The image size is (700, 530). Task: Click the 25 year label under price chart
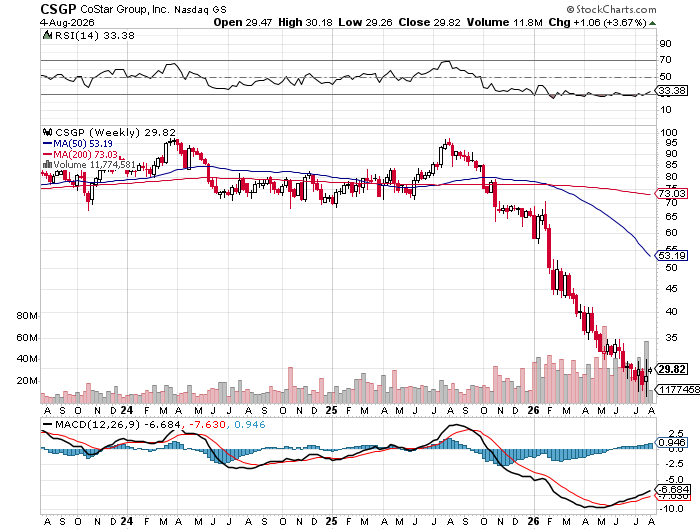pos(331,410)
